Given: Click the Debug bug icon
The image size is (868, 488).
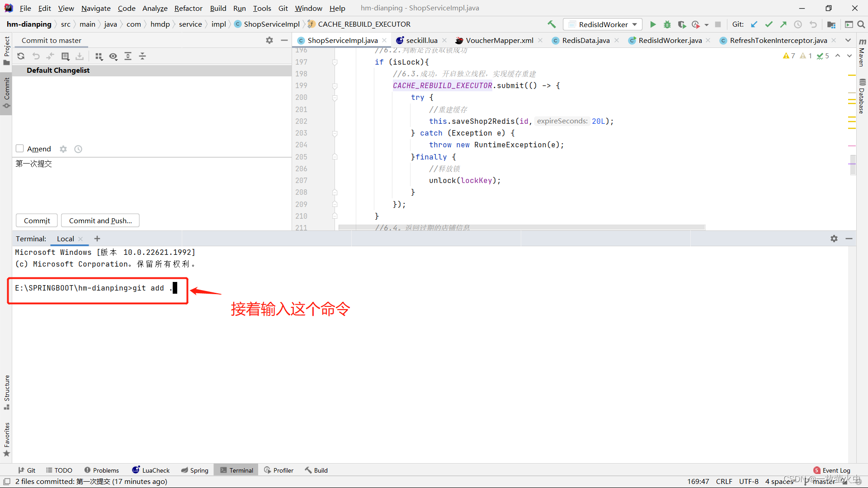Looking at the screenshot, I should click(x=667, y=24).
